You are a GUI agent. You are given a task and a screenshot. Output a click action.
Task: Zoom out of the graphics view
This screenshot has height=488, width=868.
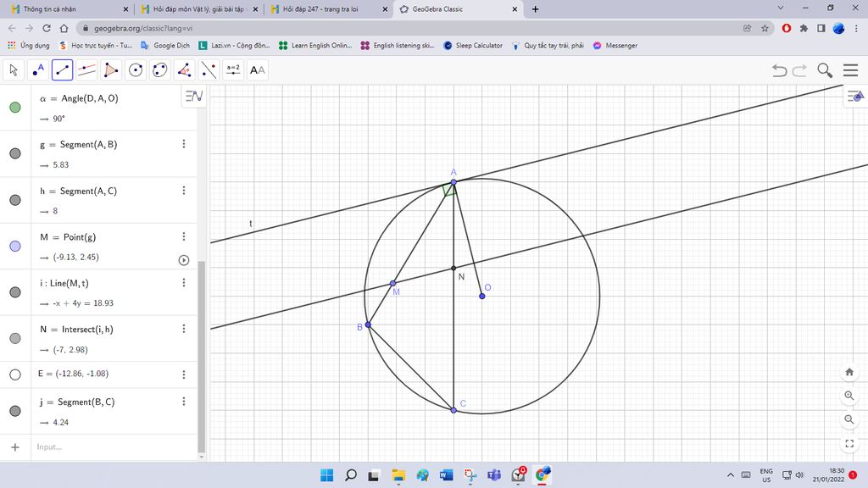(849, 419)
